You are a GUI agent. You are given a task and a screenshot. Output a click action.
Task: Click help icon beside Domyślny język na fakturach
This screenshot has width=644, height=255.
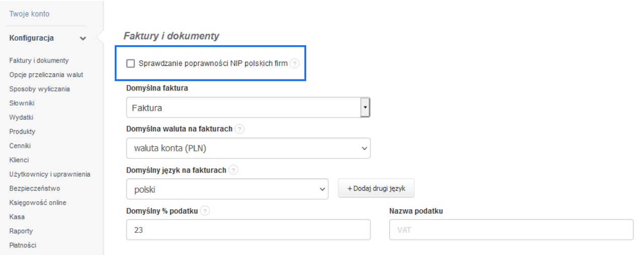pyautogui.click(x=233, y=170)
